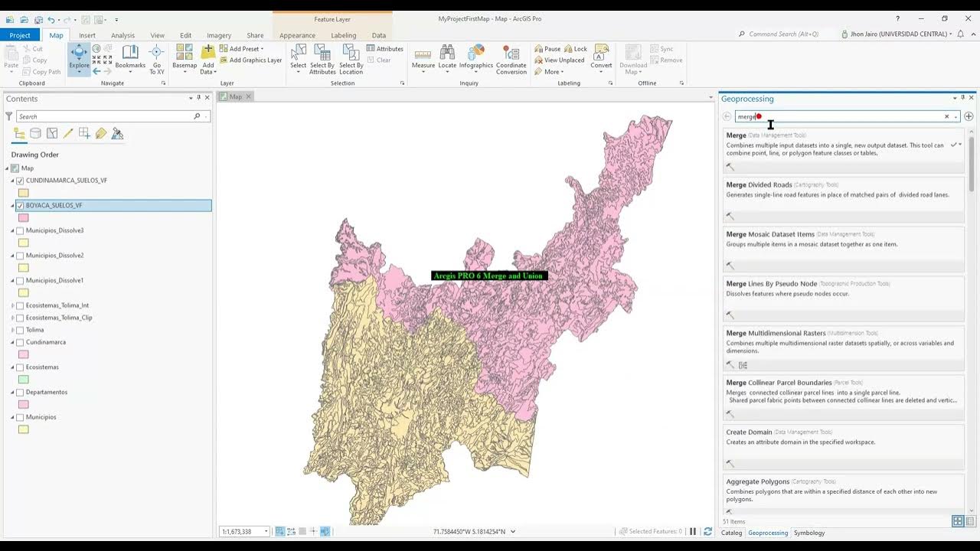980x551 pixels.
Task: Open the Merge Divided Roads tool
Action: (x=843, y=201)
